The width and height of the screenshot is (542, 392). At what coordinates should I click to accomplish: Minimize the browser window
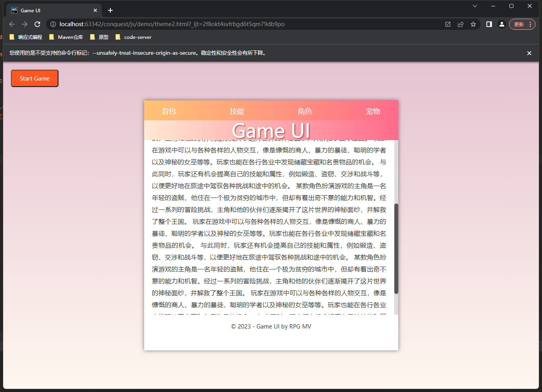pyautogui.click(x=493, y=6)
